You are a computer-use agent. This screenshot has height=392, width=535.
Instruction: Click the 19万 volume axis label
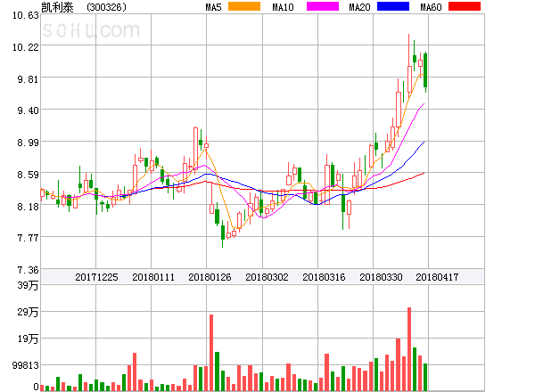pyautogui.click(x=28, y=339)
